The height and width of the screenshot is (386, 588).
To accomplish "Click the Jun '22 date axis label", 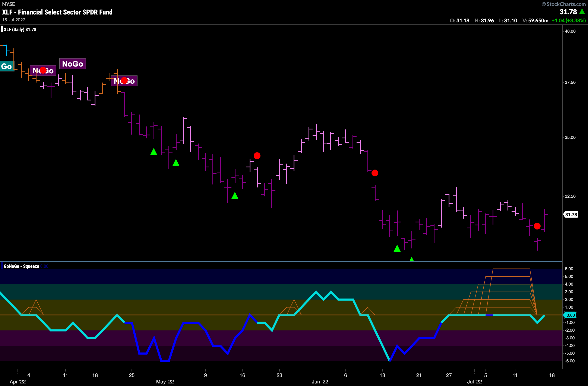I will pos(320,382).
